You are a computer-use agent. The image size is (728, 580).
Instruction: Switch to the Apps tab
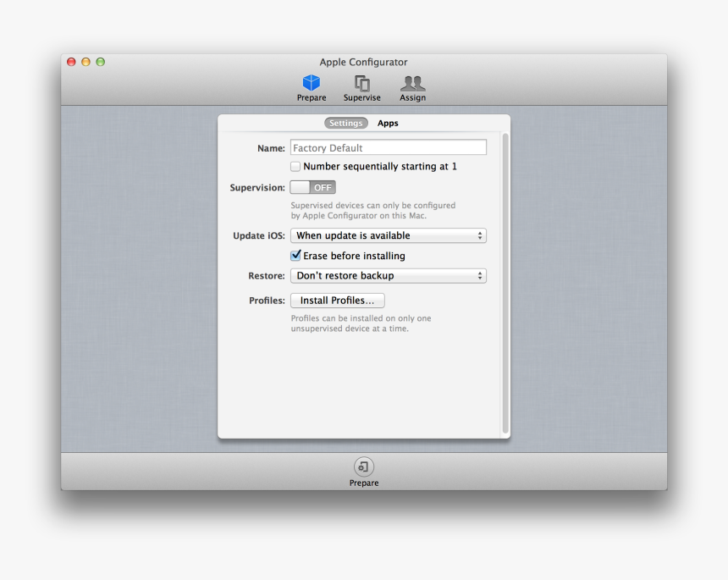(x=388, y=123)
